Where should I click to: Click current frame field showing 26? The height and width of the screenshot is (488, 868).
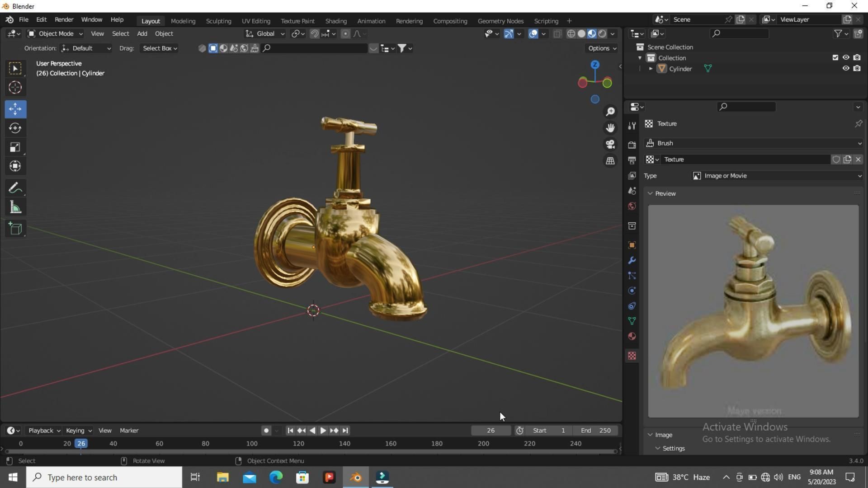491,431
